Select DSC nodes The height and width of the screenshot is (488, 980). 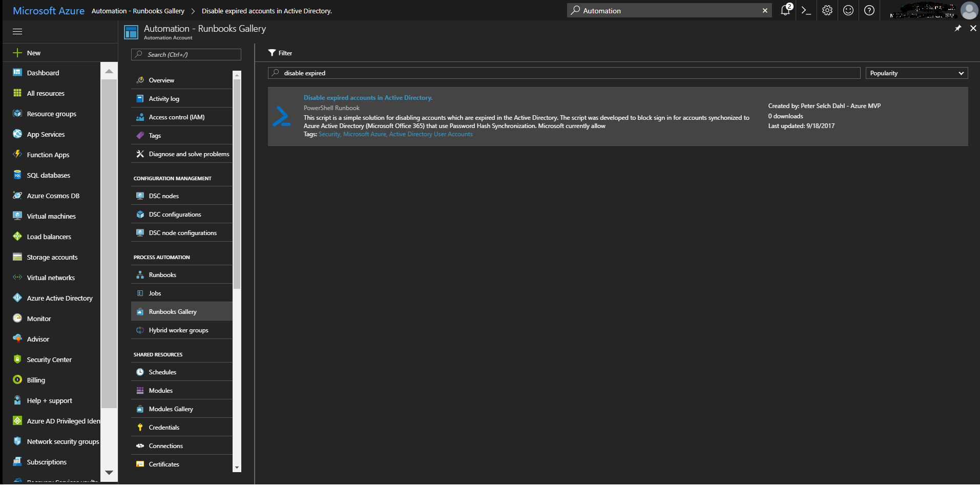coord(182,196)
